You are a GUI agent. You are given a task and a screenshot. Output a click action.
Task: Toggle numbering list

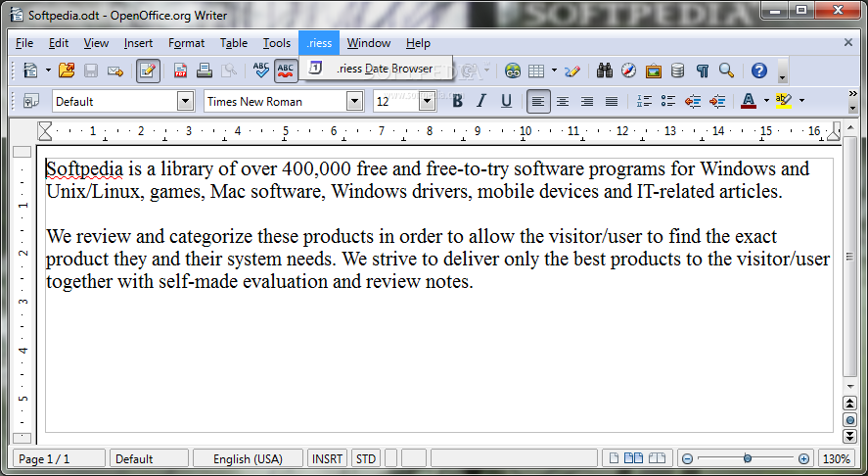click(644, 101)
